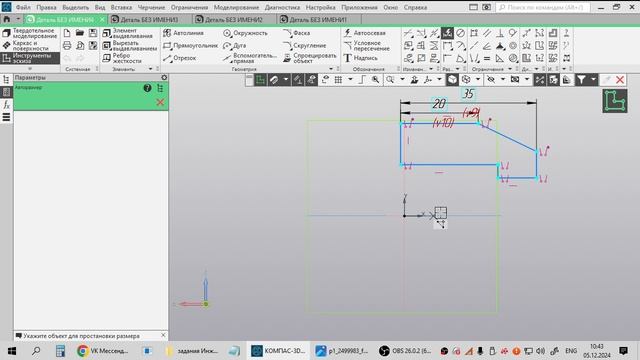Click the active Авторазмер icon in dimensions group

447,33
